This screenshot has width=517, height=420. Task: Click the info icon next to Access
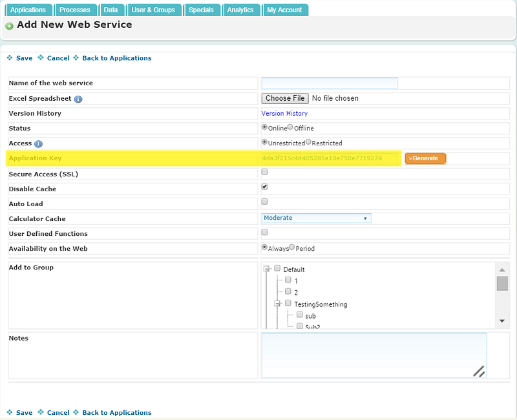coord(38,143)
